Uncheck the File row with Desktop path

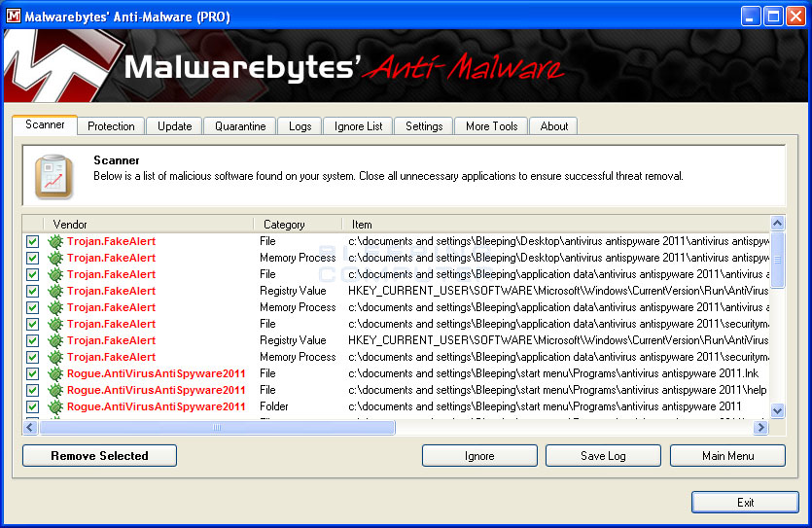[x=33, y=241]
